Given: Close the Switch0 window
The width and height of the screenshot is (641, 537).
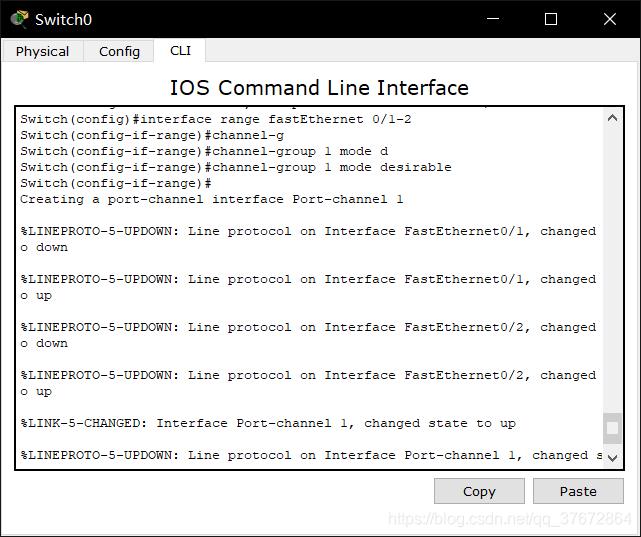Looking at the screenshot, I should point(610,19).
